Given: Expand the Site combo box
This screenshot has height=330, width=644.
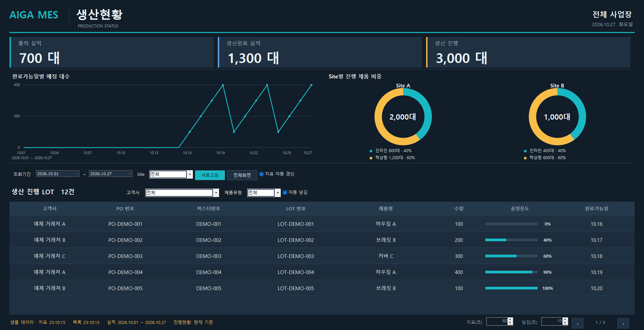Looking at the screenshot, I should pyautogui.click(x=190, y=174).
